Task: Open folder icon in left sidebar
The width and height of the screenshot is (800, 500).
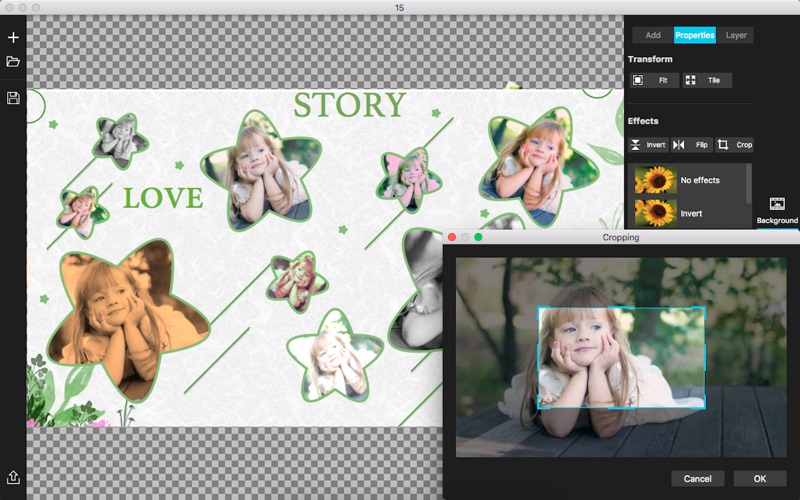Action: click(x=13, y=62)
